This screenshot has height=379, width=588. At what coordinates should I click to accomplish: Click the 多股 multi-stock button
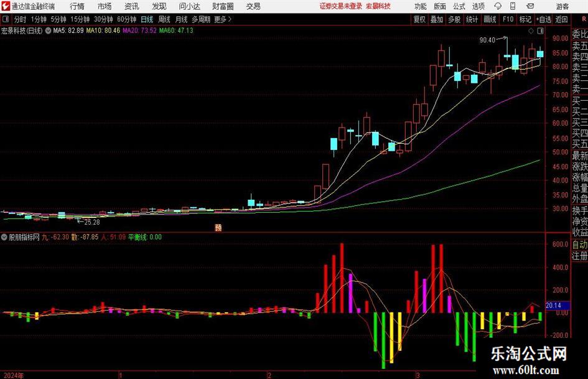pos(454,19)
